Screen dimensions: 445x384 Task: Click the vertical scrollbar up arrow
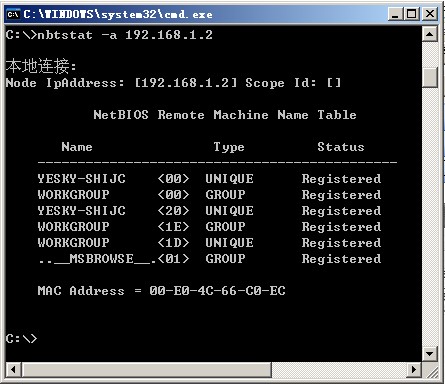click(x=430, y=34)
